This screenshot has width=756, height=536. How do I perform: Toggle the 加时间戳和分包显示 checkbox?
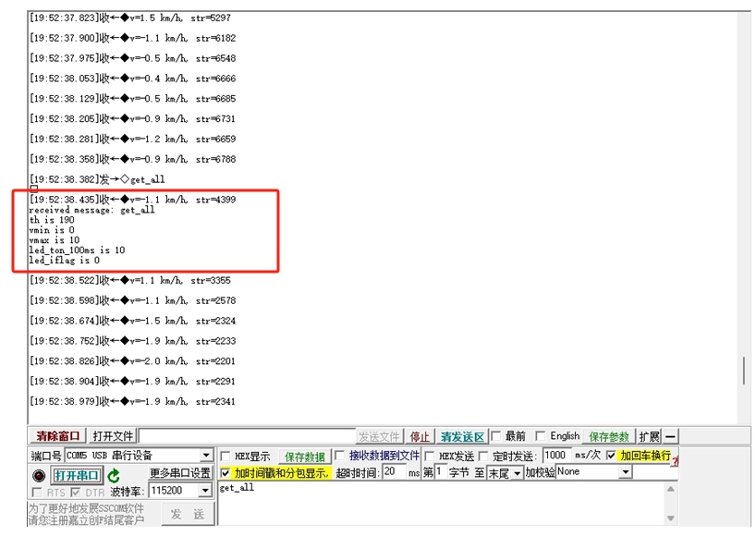[226, 473]
